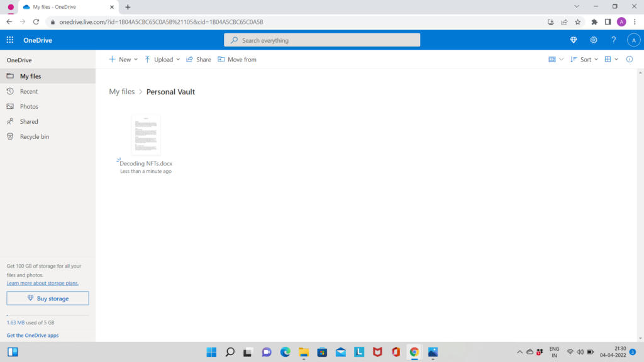Open the Sort options menu
The width and height of the screenshot is (644, 362).
[584, 59]
